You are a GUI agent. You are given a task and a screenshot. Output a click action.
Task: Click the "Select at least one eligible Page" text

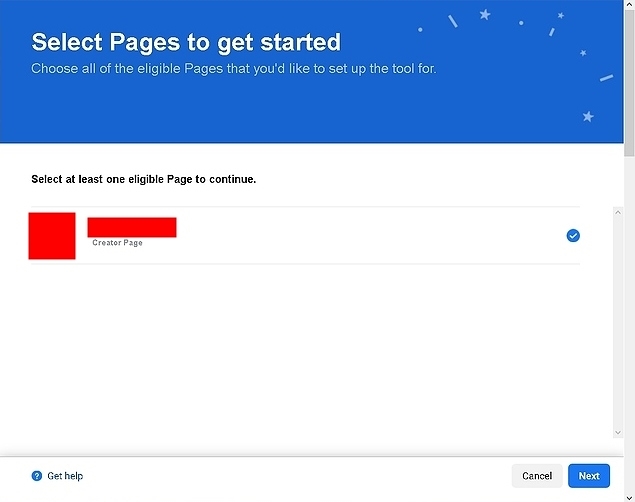pyautogui.click(x=143, y=180)
